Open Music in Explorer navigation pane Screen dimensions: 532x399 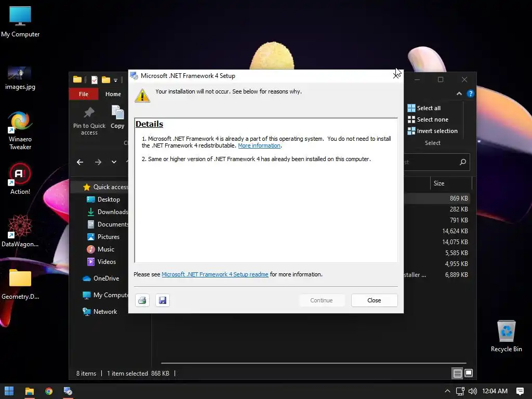click(100, 249)
